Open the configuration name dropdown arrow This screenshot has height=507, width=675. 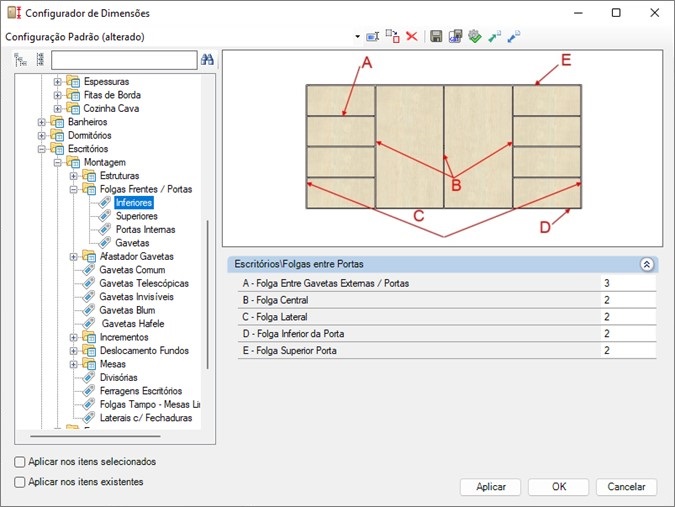pyautogui.click(x=357, y=37)
